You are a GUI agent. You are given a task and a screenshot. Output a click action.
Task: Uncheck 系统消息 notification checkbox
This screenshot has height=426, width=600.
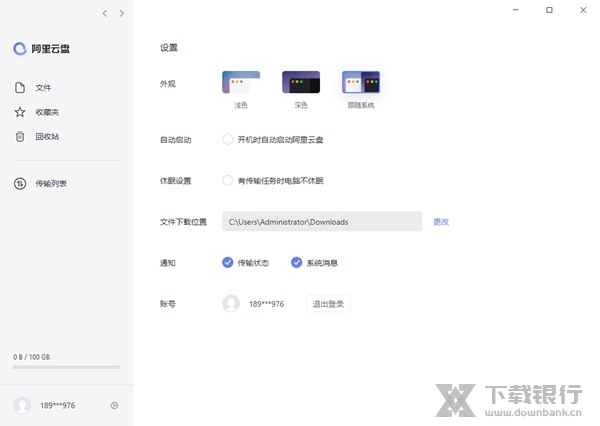click(297, 263)
